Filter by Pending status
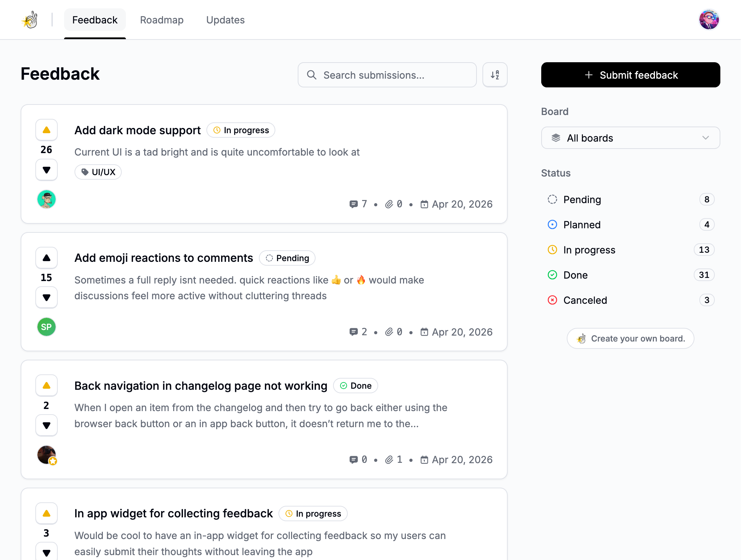 click(630, 200)
